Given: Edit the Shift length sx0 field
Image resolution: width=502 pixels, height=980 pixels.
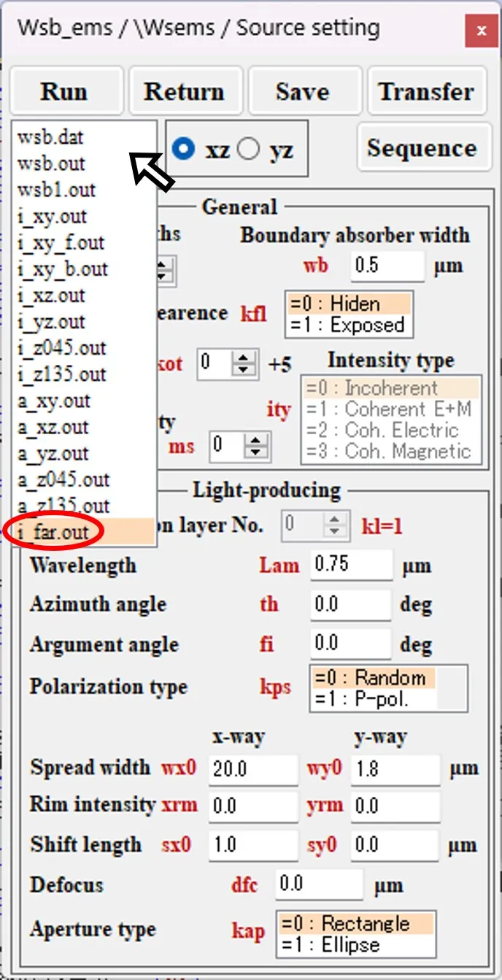Looking at the screenshot, I should [x=253, y=845].
